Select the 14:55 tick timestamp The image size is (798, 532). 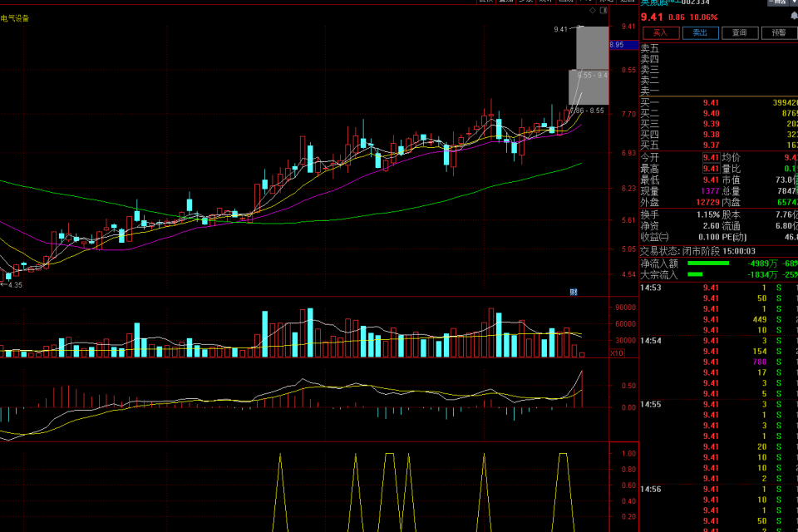point(650,405)
